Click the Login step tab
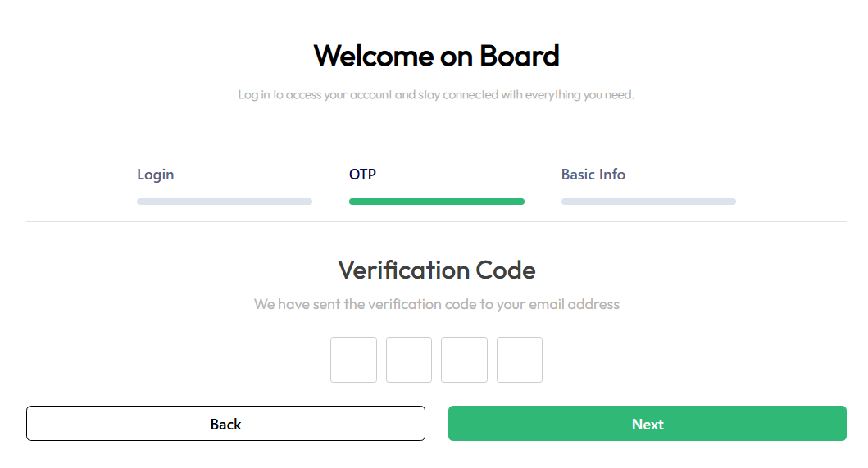 156,175
